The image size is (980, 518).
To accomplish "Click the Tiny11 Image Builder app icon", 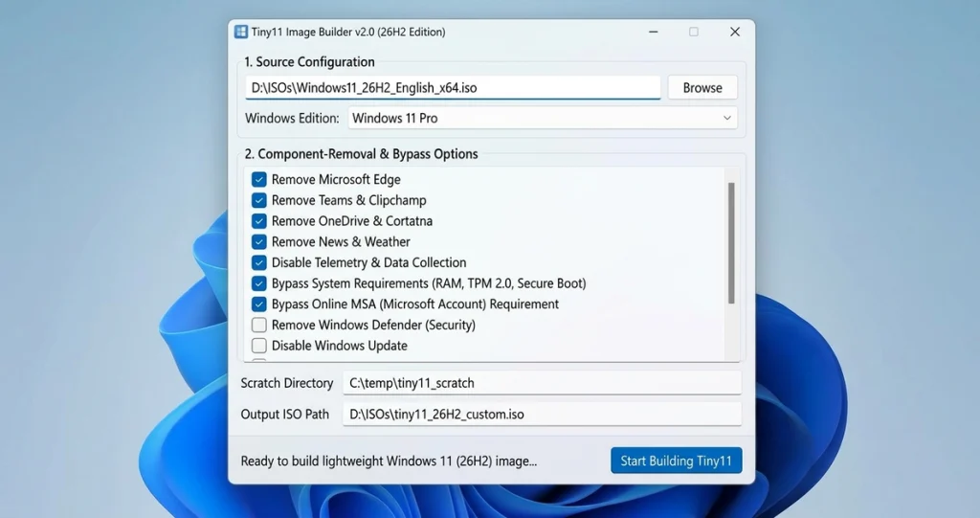I will pyautogui.click(x=240, y=32).
